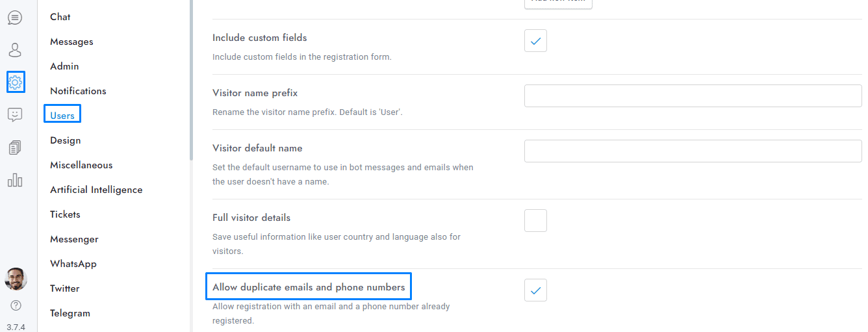Click the Visitor name prefix input field
The image size is (868, 332).
693,96
